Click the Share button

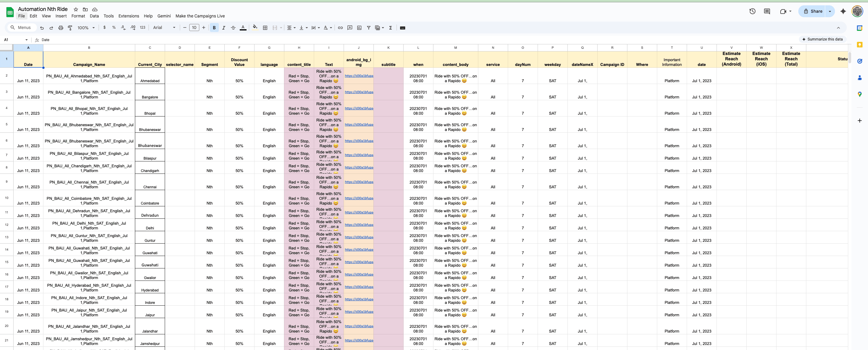pos(813,11)
